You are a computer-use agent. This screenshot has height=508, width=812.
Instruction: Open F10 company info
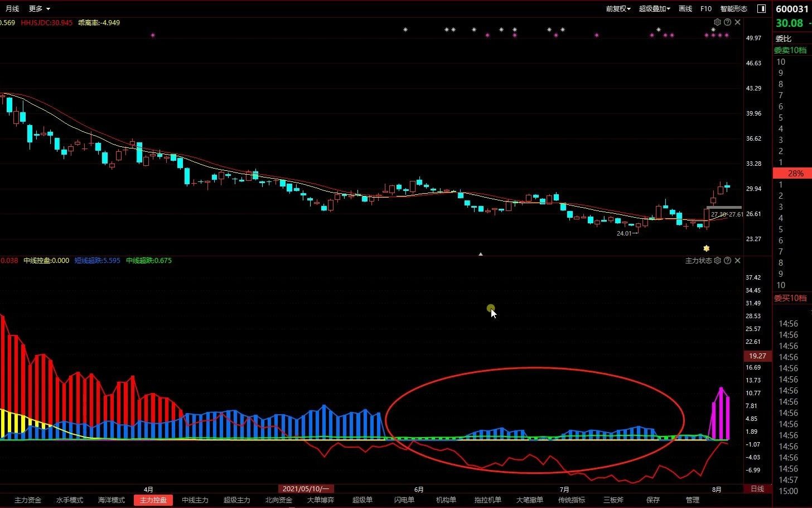[706, 8]
